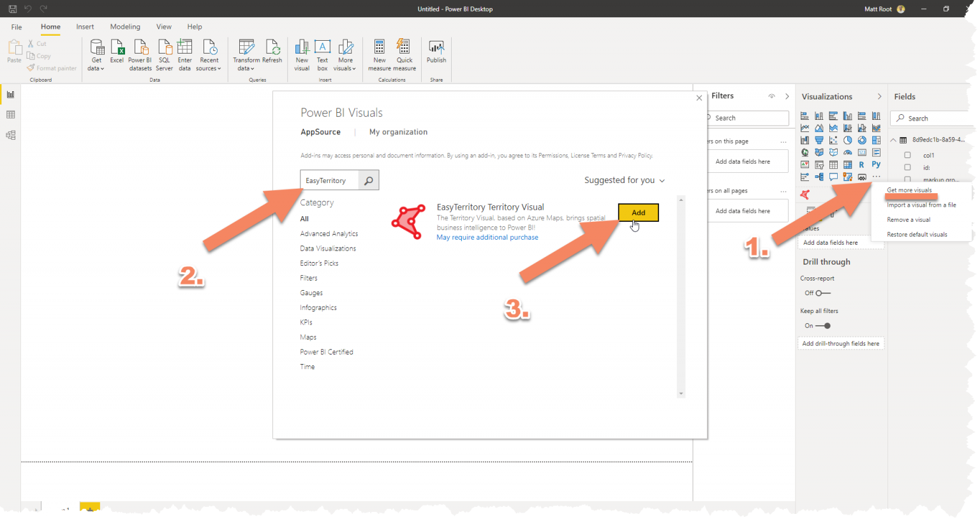Viewport: 980px width, 519px height.
Task: Add the EasyTerritory Territory Visual
Action: point(637,212)
